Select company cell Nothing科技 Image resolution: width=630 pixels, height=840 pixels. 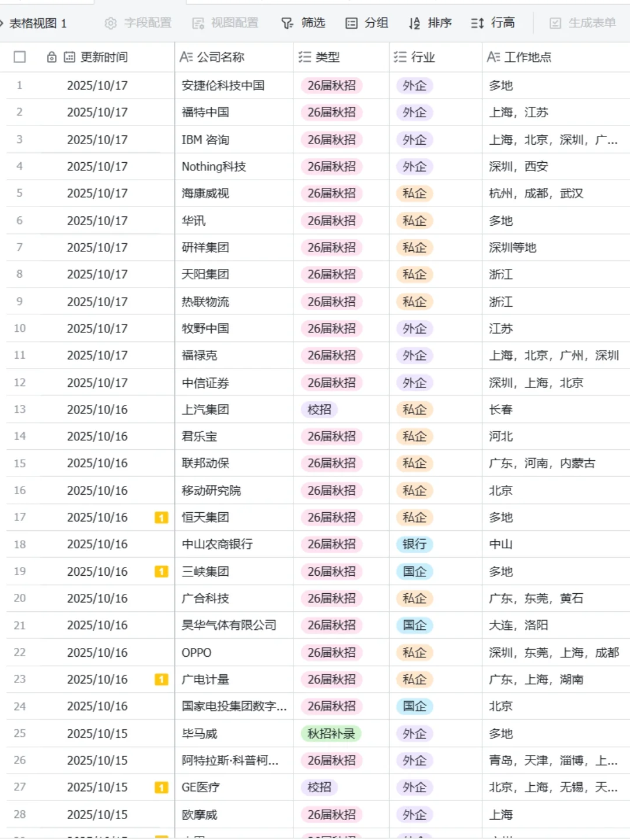point(234,166)
